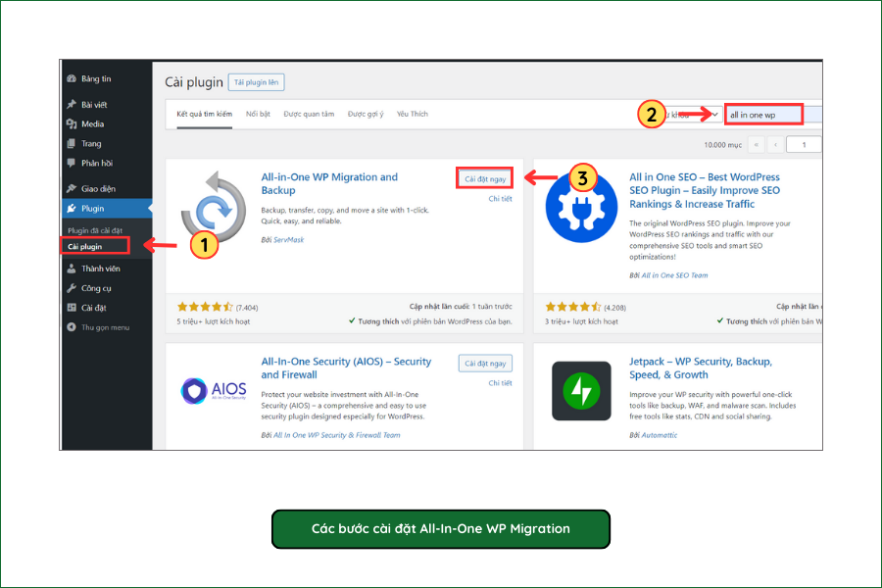Click the Thành viên user icon
Screen dimensions: 882x588
(72, 269)
